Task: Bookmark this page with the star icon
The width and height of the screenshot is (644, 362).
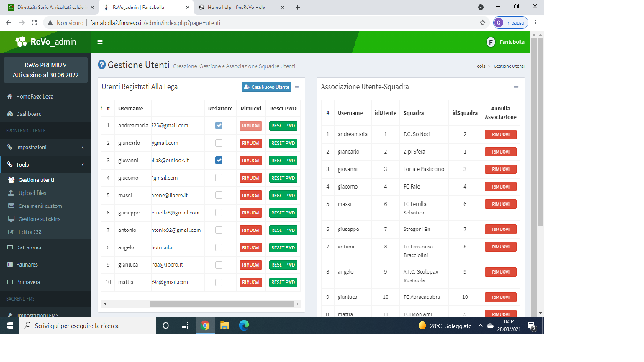Action: 482,23
